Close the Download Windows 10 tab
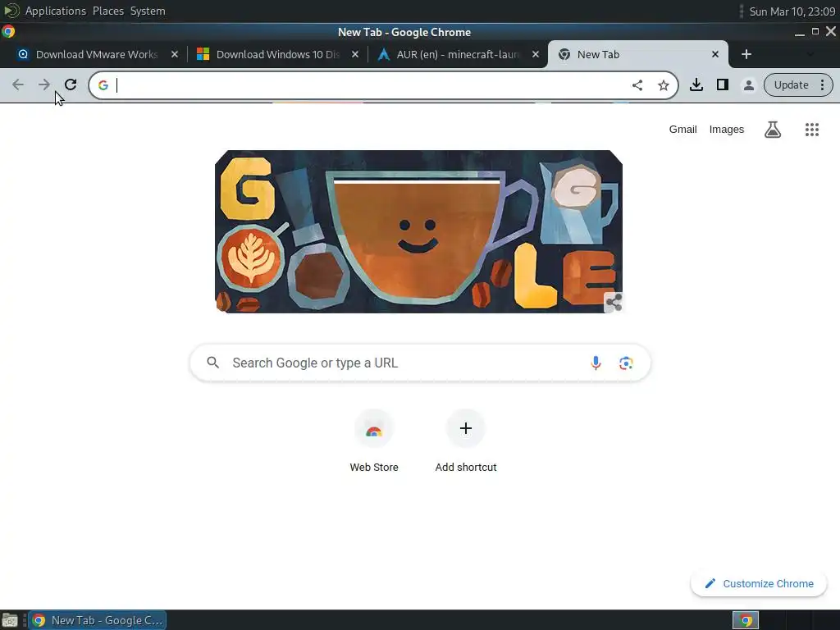840x630 pixels. tap(354, 54)
